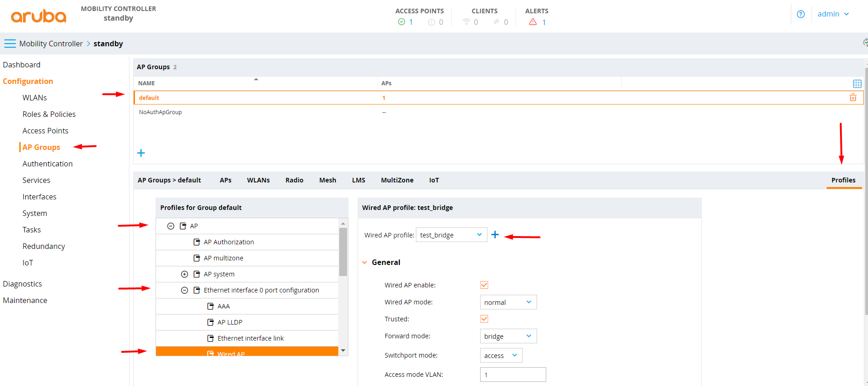Screen dimensions: 868x386
Task: Open Tasks in the sidebar
Action: [32, 230]
